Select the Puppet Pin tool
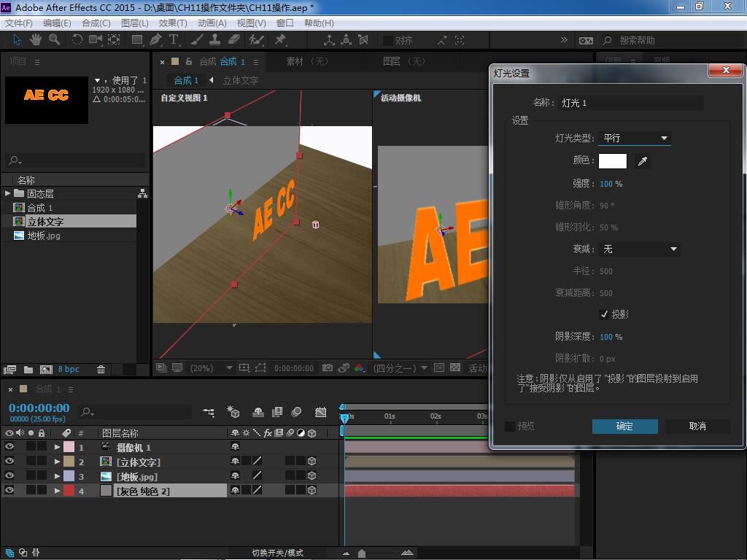 [x=280, y=40]
